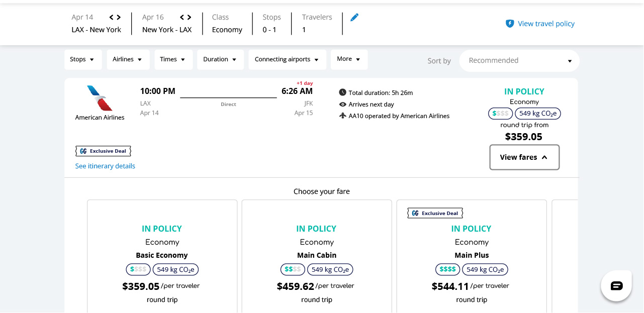Go to previous day for Apr 14

(112, 18)
